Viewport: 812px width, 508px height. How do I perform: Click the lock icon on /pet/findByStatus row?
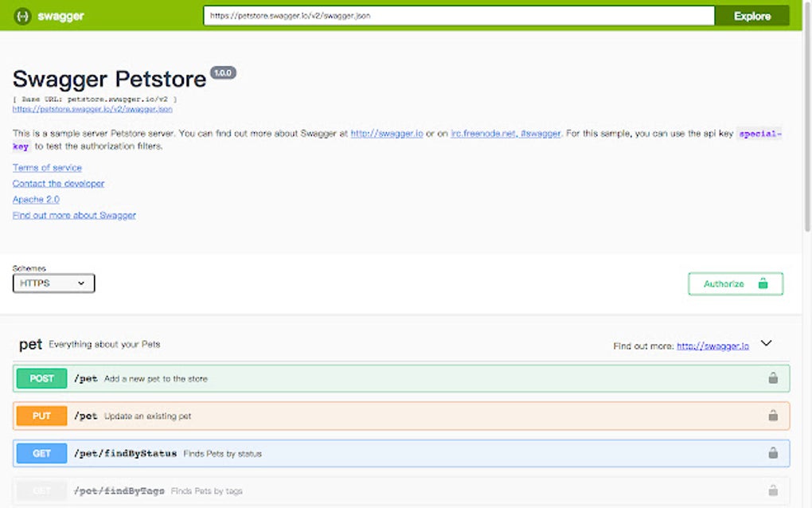click(772, 453)
